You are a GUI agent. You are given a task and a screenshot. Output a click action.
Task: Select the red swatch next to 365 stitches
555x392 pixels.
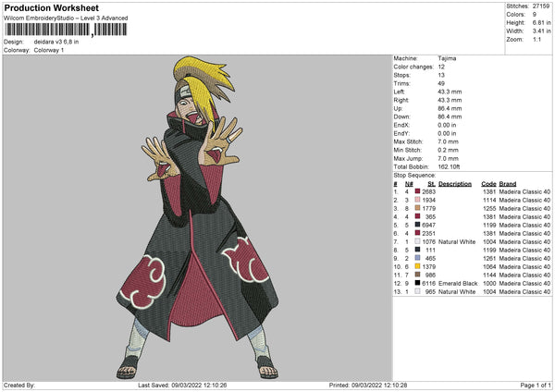tap(418, 216)
